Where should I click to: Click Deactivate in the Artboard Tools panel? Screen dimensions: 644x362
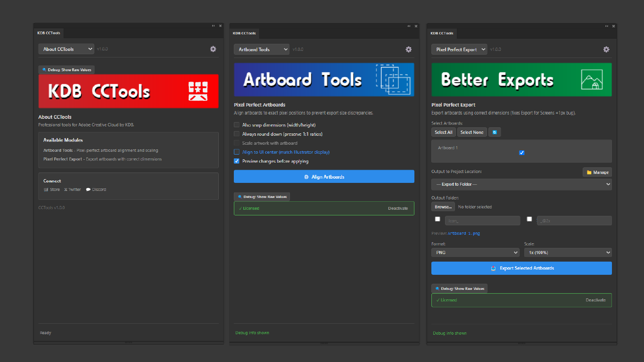[398, 208]
